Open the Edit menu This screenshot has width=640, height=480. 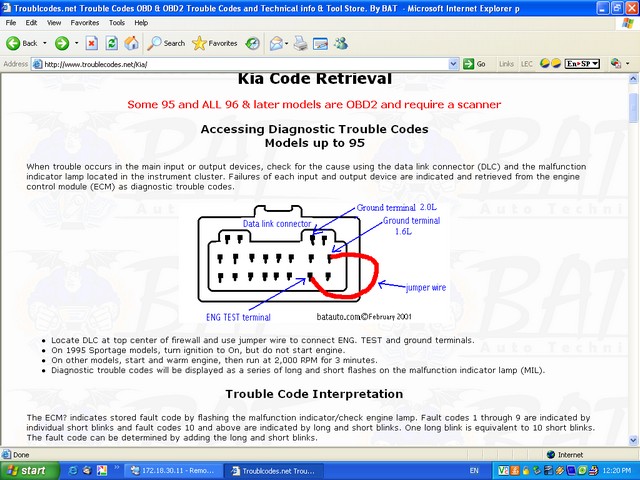31,23
